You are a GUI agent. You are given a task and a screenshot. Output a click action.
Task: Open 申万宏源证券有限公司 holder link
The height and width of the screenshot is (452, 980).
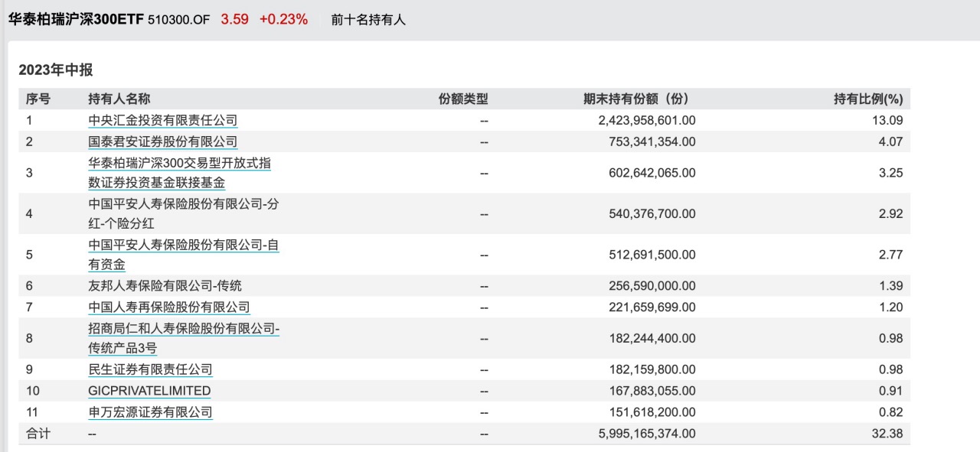pos(151,412)
